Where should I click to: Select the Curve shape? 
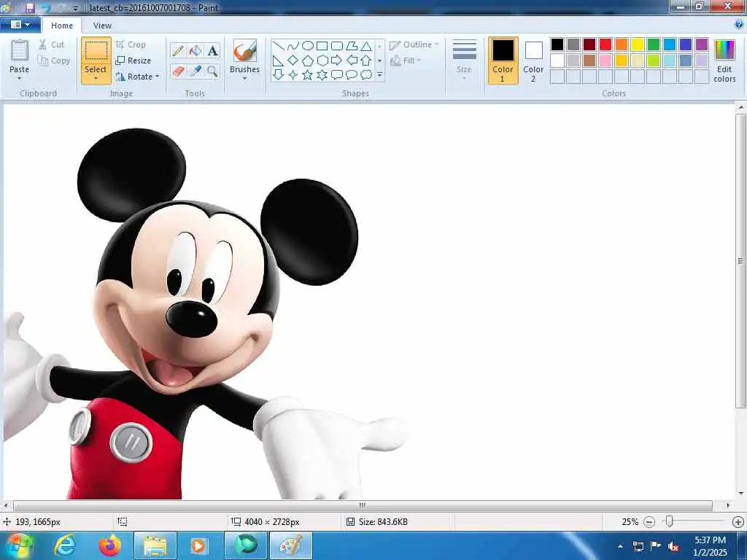[293, 46]
